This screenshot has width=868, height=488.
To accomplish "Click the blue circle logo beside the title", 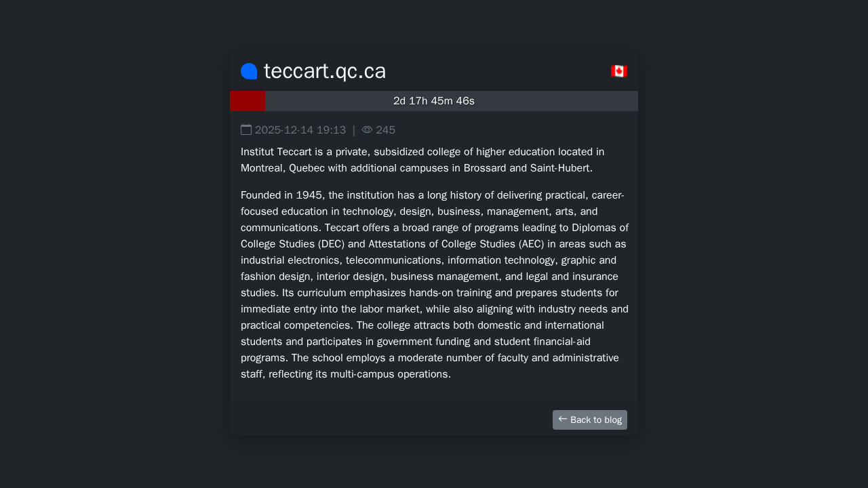I will 249,71.
